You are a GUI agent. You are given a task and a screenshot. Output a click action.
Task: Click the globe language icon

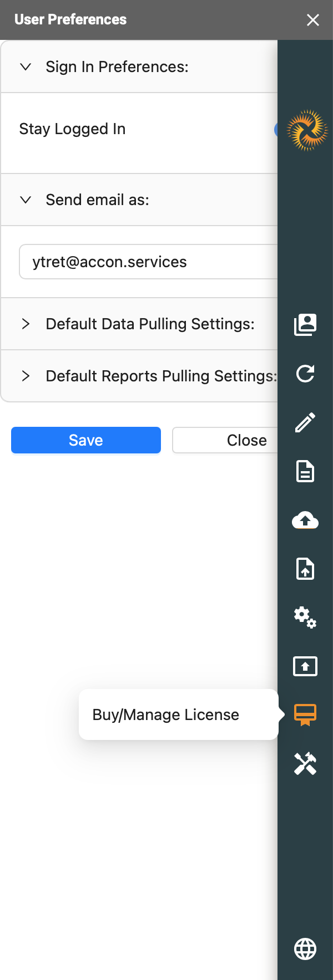(305, 949)
